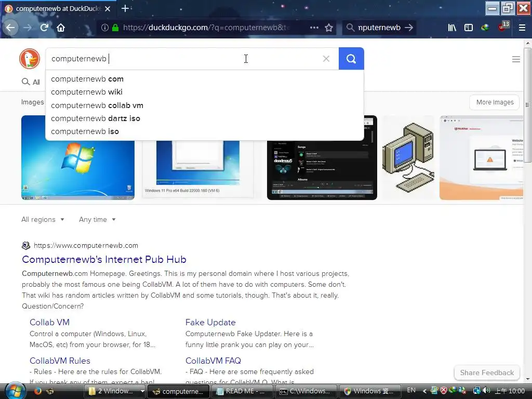Choose suggestion computernewb dartz iso
Viewport: 532px width, 399px height.
(x=205, y=118)
